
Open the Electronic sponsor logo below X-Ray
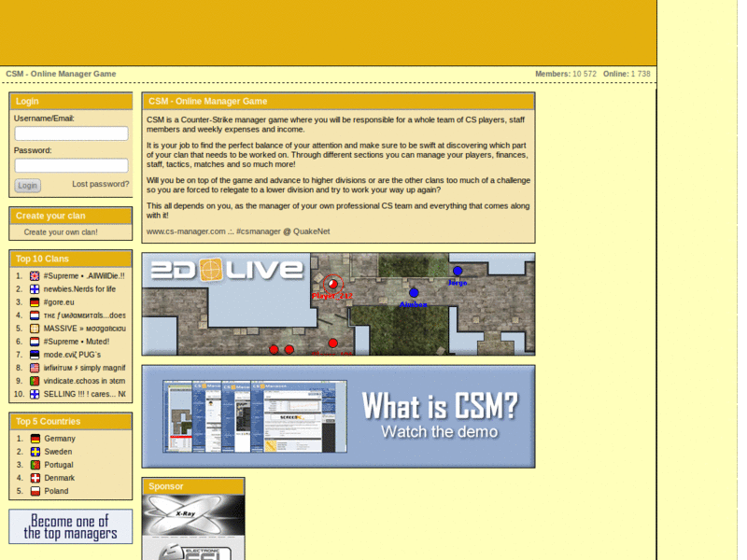click(193, 548)
